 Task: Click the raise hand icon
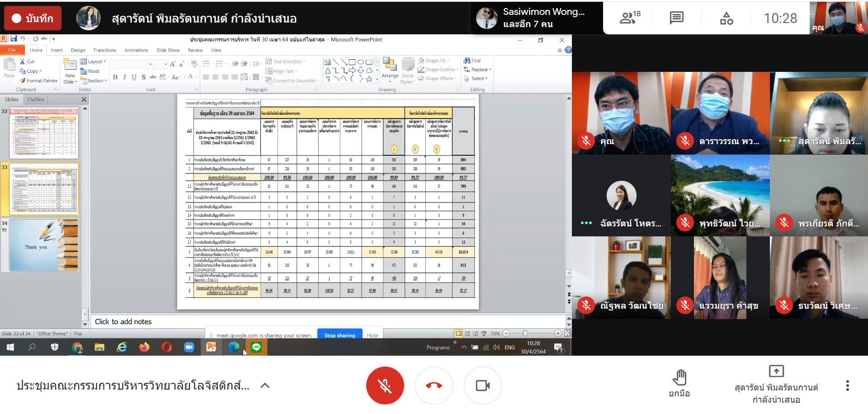click(x=679, y=378)
